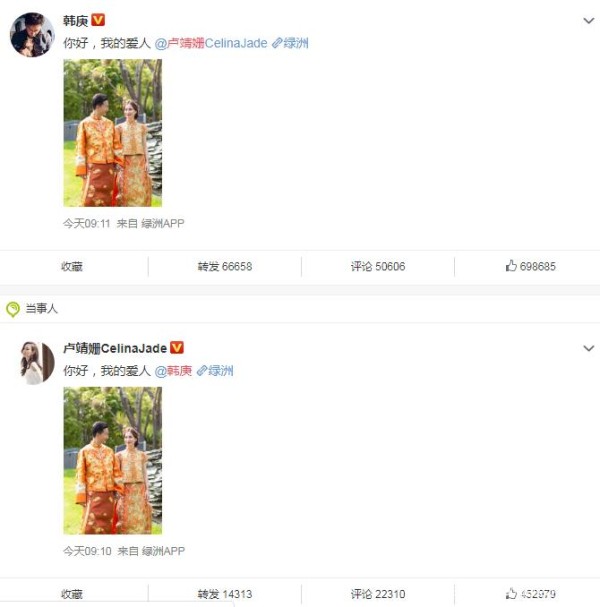This screenshot has height=607, width=600.
Task: Click 卢靖姗CelinaJade's orange verified V badge
Action: 177,348
